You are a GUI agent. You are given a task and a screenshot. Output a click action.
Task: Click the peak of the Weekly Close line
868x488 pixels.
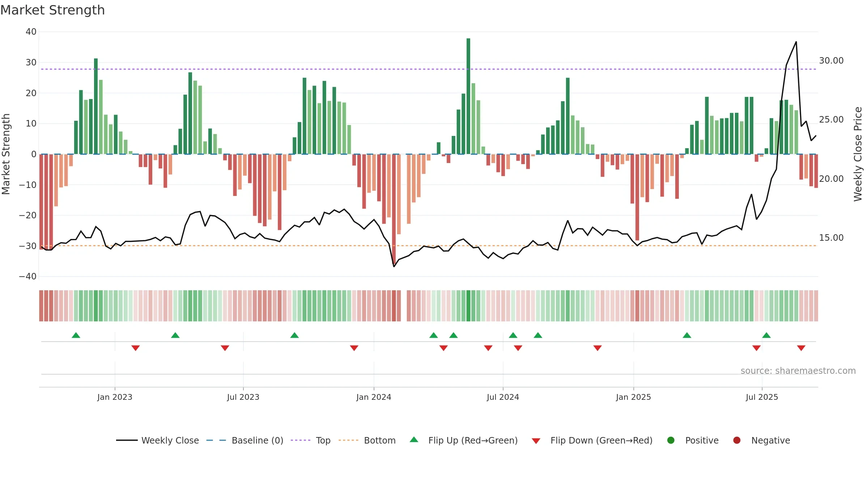tap(796, 42)
